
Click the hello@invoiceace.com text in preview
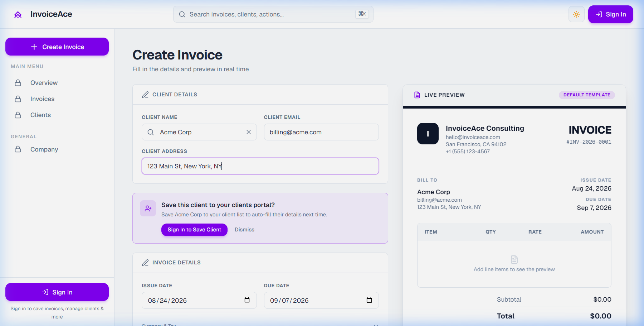473,137
